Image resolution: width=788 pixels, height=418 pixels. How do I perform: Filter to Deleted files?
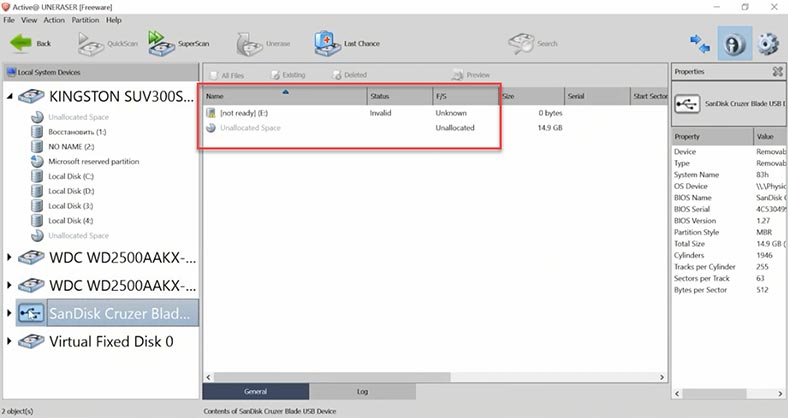(x=349, y=75)
